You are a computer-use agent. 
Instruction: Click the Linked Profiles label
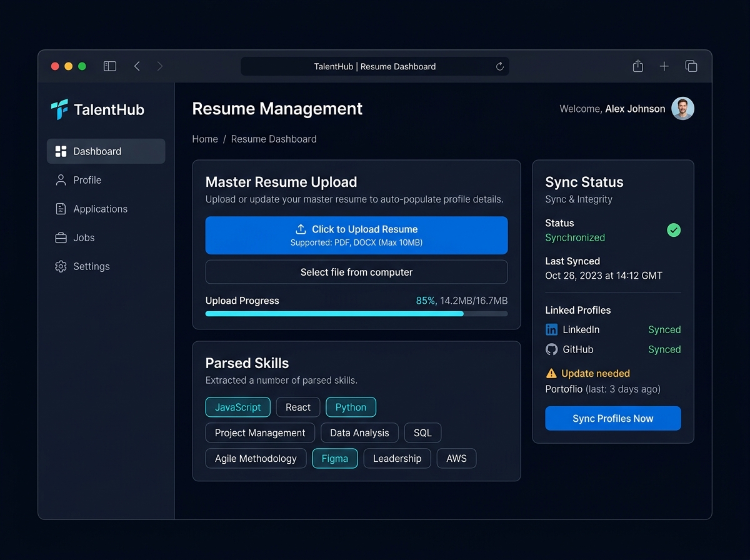[x=578, y=310]
